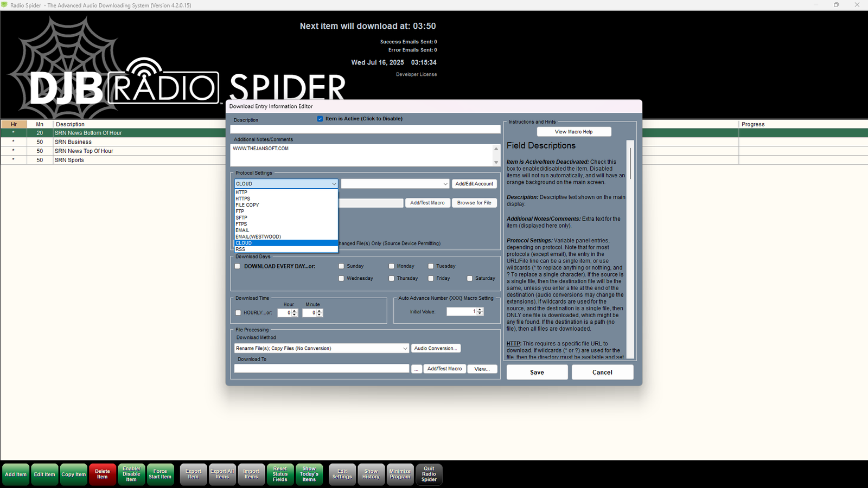
Task: Click Minimize Program button
Action: tap(400, 474)
